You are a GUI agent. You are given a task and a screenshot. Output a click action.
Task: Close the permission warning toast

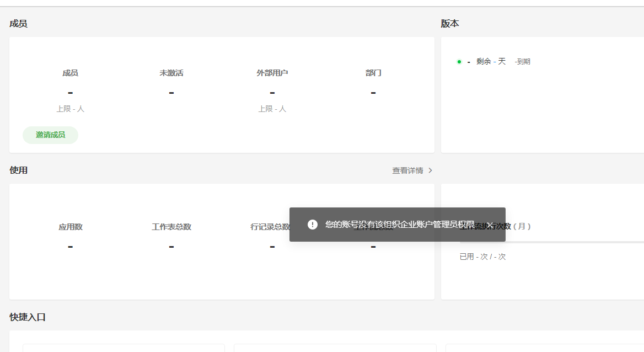tap(489, 225)
